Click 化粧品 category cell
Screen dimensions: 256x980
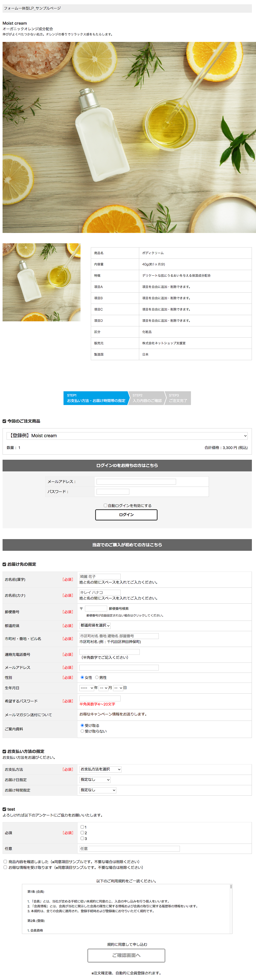(x=195, y=332)
